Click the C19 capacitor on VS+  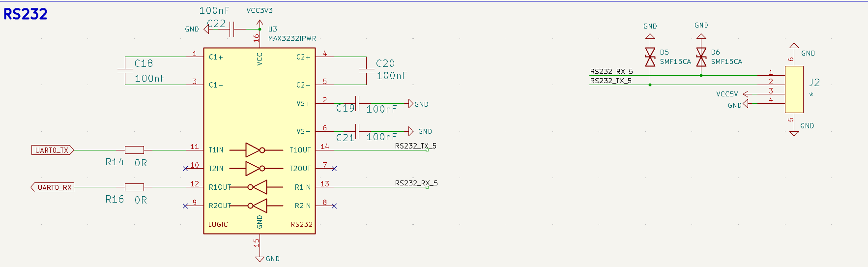pyautogui.click(x=358, y=103)
